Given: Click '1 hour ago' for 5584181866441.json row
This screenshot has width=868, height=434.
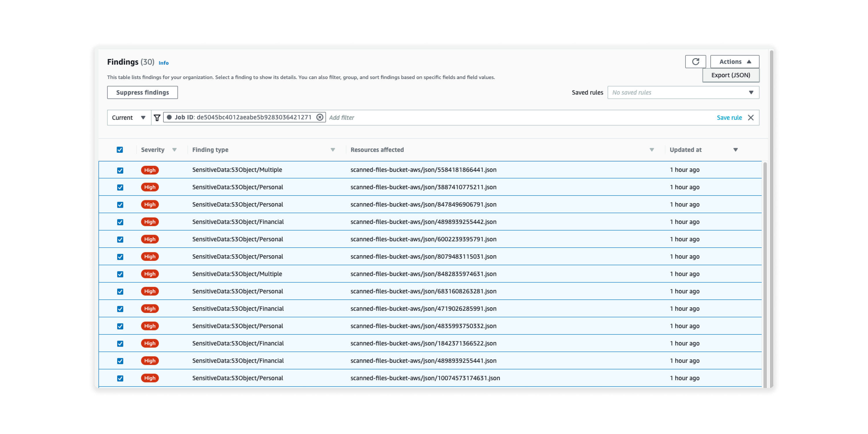Looking at the screenshot, I should pos(684,170).
